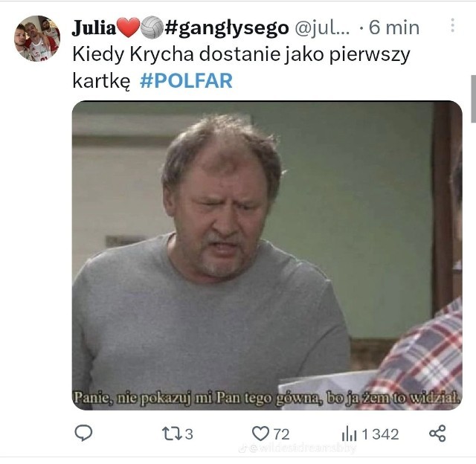Enlarge the meme image of the man

click(267, 255)
